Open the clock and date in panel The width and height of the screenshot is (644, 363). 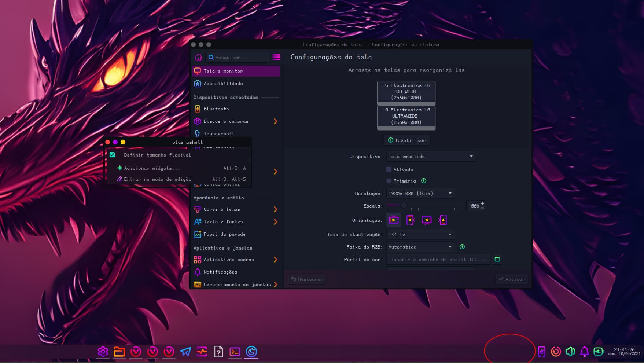pyautogui.click(x=624, y=352)
